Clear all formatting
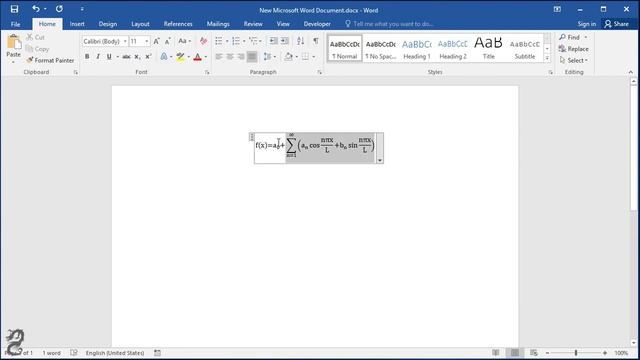The width and height of the screenshot is (640, 360). tap(203, 41)
